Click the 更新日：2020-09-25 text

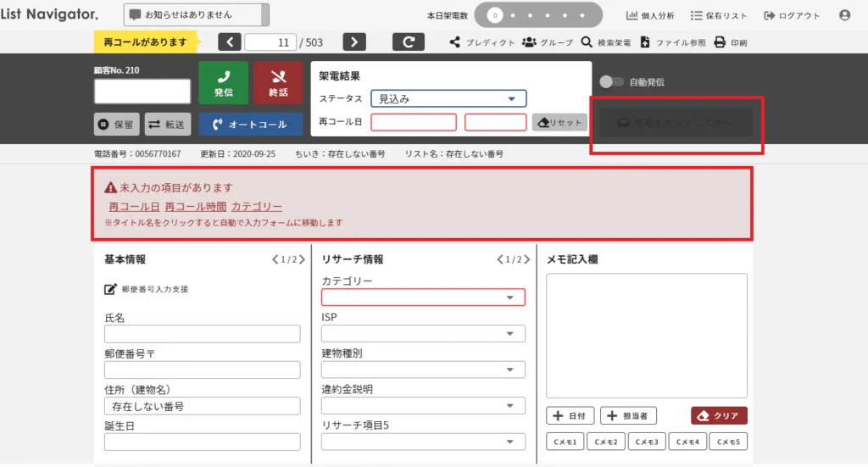click(237, 153)
